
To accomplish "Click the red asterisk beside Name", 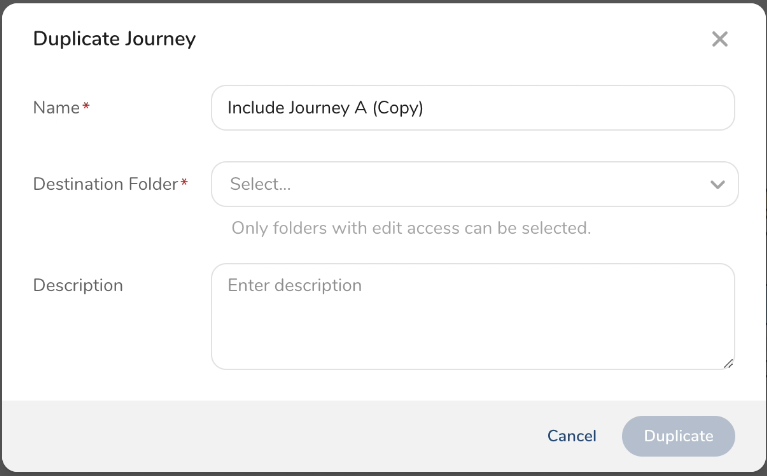I will 86,107.
